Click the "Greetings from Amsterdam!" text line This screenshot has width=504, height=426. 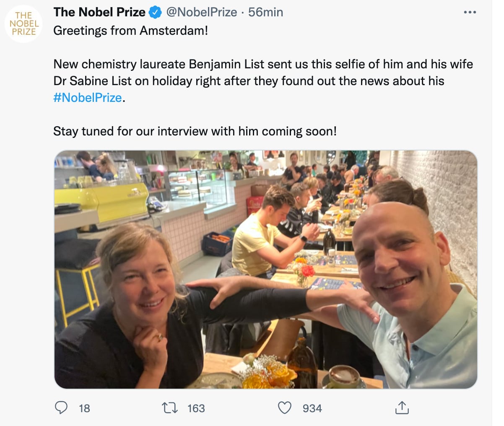130,31
